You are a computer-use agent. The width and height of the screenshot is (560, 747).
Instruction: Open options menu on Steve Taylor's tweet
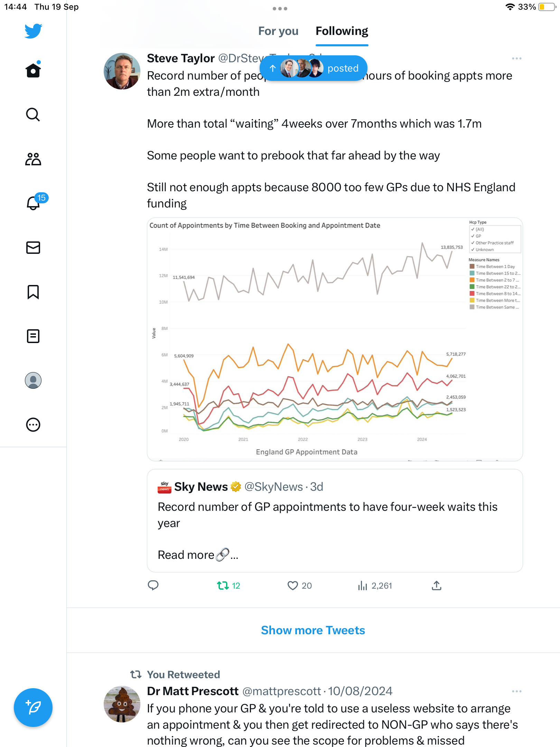516,58
